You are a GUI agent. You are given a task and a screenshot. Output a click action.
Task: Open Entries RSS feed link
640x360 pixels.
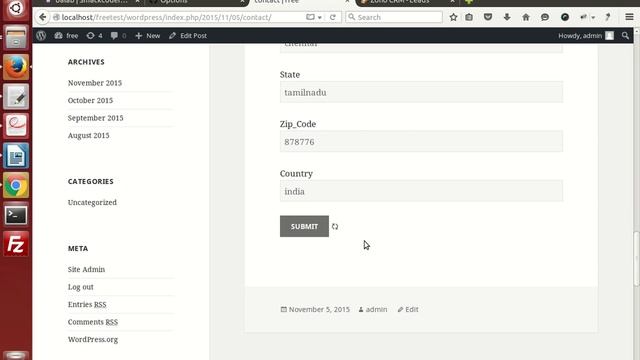click(87, 304)
